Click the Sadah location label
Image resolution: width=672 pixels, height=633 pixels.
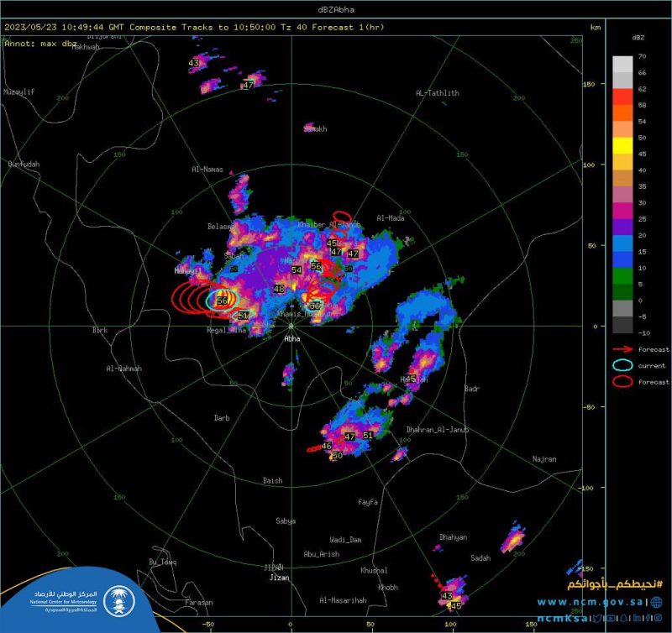480,557
